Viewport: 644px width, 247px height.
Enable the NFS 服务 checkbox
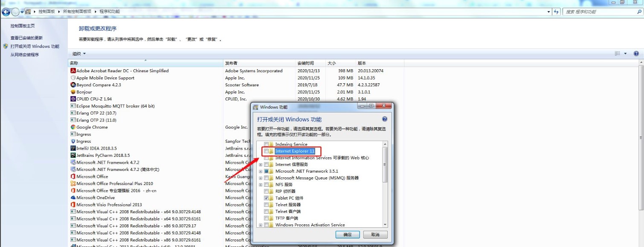coord(267,185)
